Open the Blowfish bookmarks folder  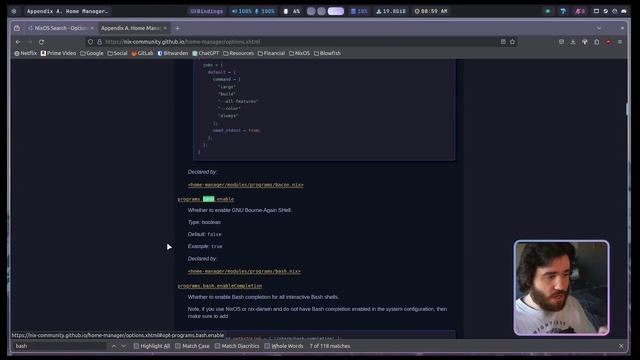pos(327,53)
